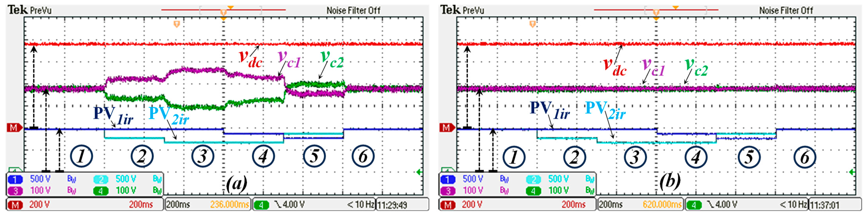Select circled region 3 in left scope
This screenshot has width=868, height=218.
(x=203, y=156)
